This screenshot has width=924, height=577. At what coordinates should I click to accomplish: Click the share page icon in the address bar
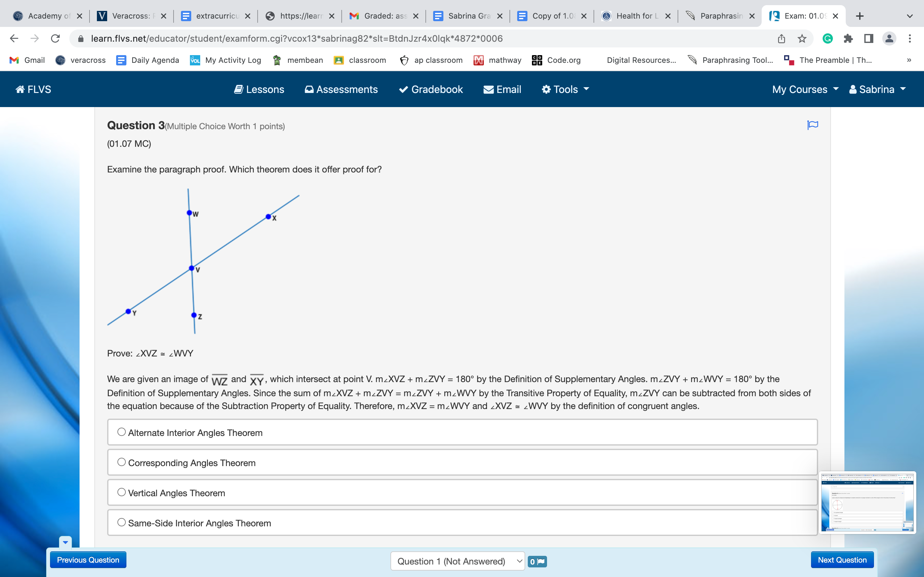point(781,38)
